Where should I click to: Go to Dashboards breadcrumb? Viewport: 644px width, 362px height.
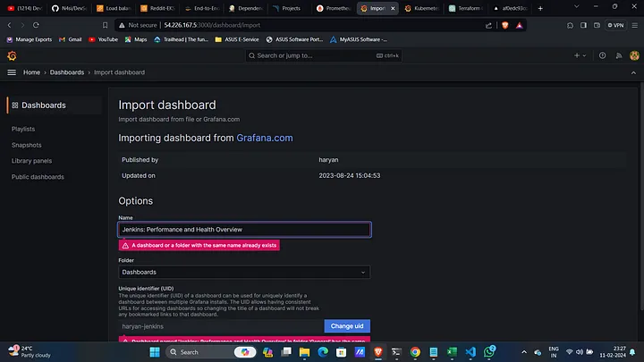[67, 72]
